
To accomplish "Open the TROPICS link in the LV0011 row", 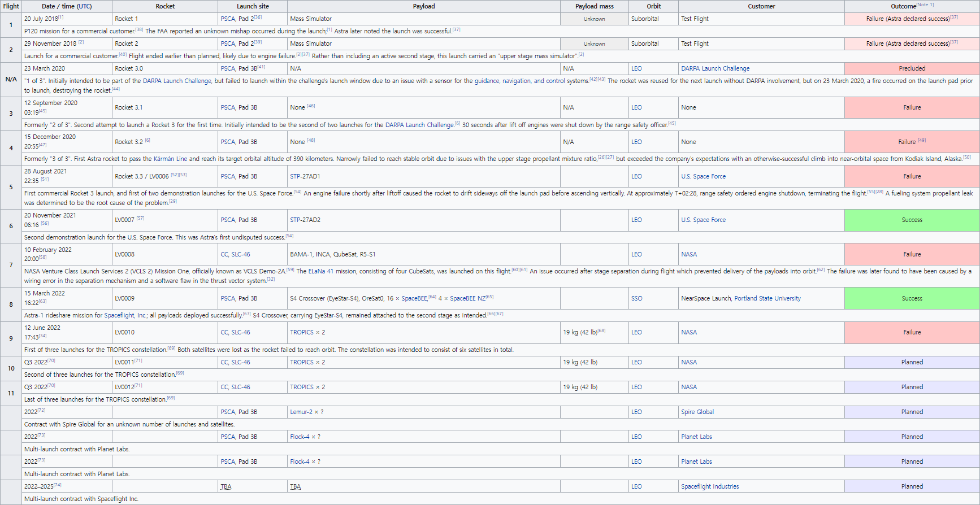I will point(302,362).
